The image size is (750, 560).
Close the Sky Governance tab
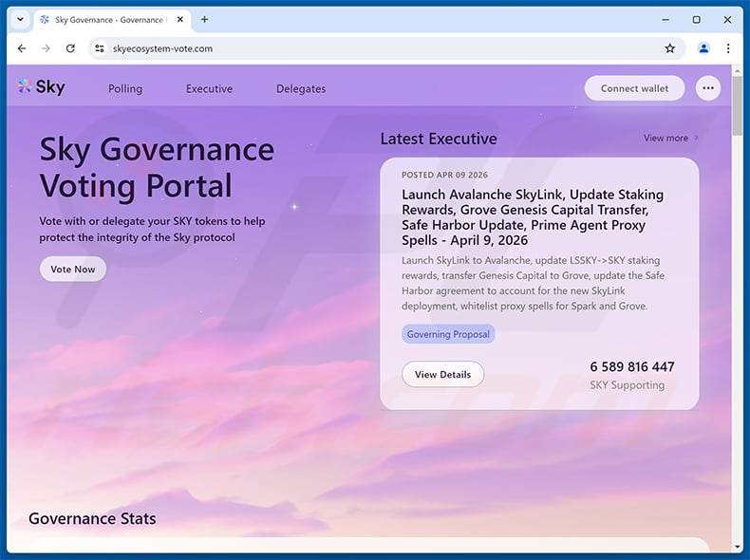[x=179, y=20]
